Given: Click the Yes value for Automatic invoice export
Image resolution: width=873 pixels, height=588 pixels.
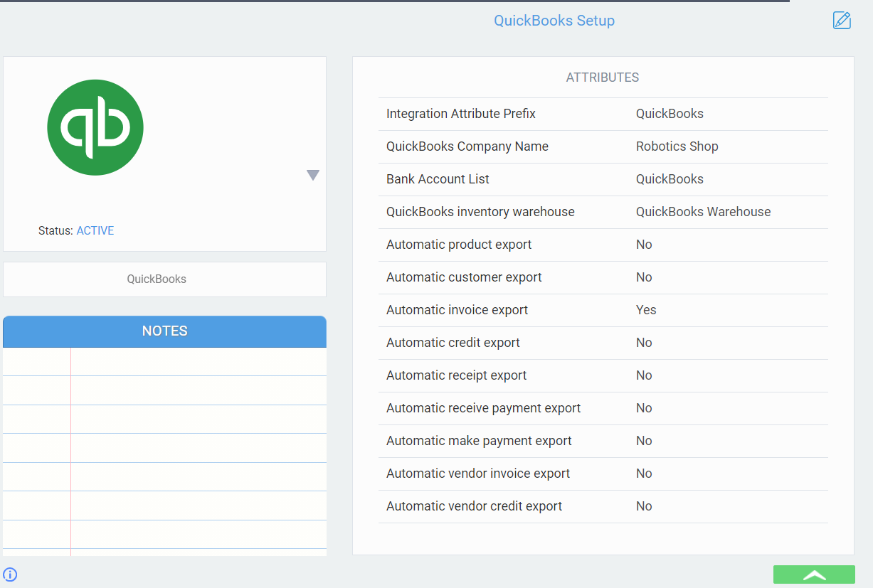Looking at the screenshot, I should pyautogui.click(x=646, y=310).
